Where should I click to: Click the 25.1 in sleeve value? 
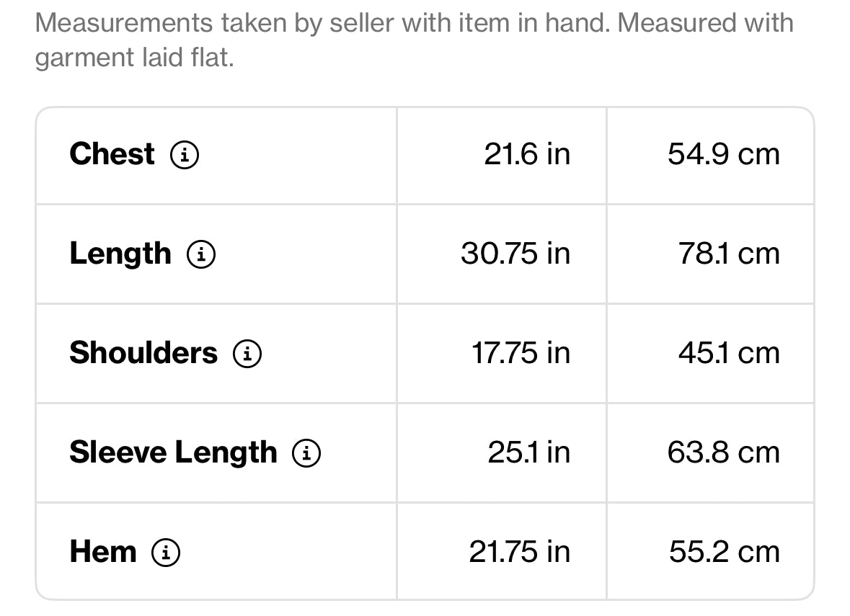click(529, 452)
